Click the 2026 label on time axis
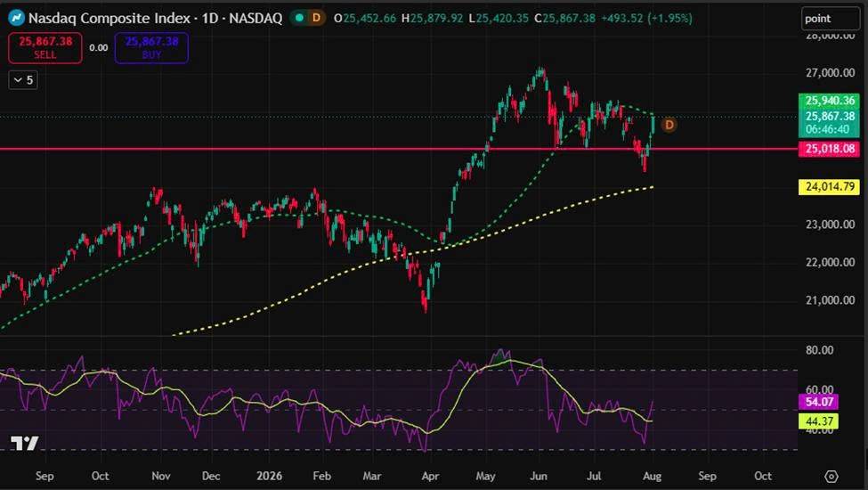 [x=269, y=476]
